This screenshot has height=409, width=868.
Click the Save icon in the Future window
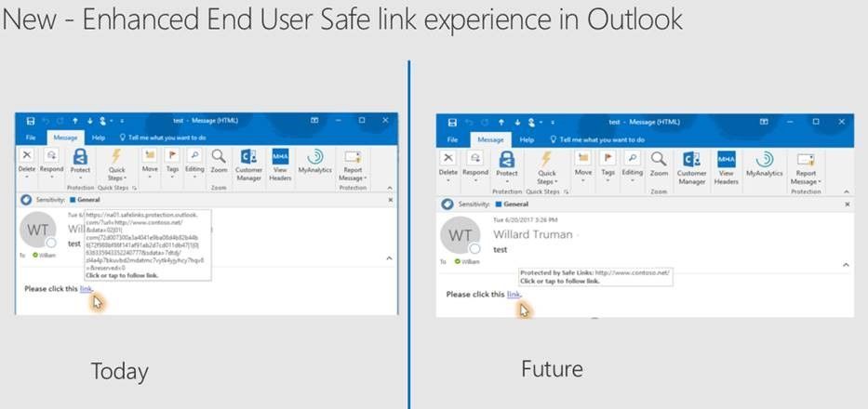pos(452,123)
